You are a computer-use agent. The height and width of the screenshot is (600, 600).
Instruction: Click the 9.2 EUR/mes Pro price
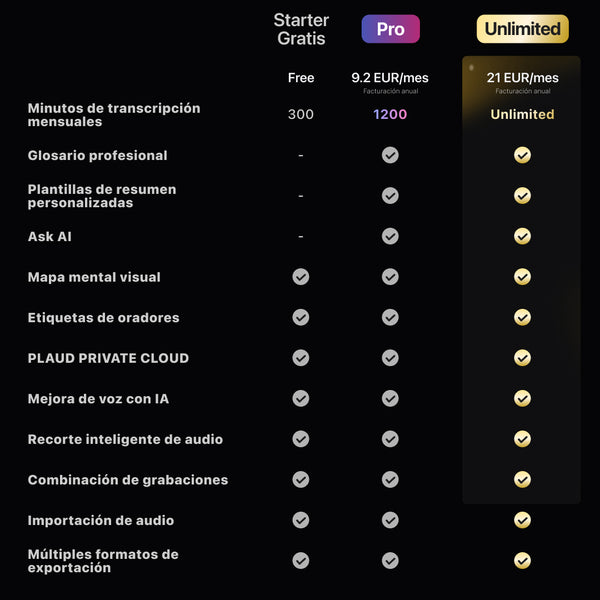pos(390,78)
